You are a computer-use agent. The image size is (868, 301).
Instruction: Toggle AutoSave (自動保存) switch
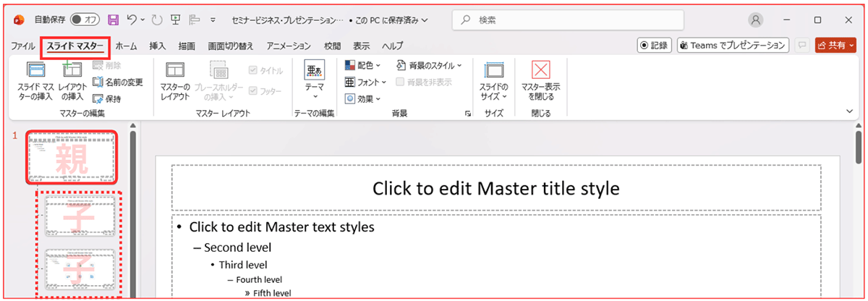tap(86, 20)
